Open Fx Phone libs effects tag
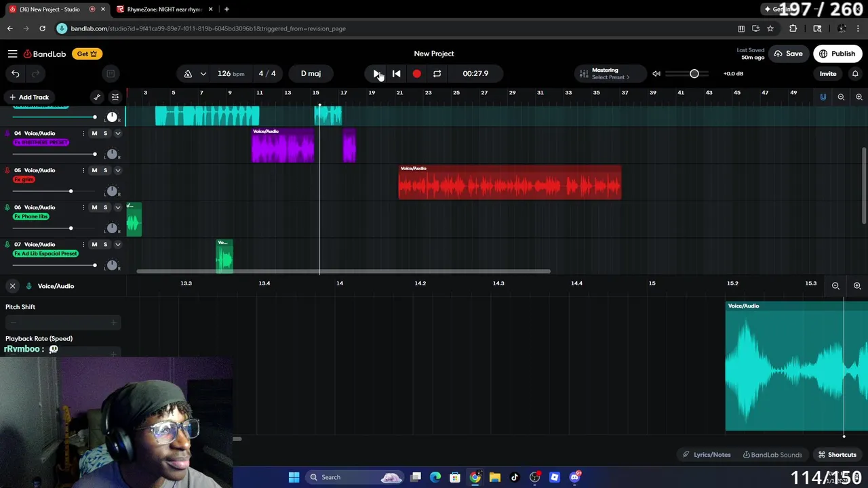This screenshot has width=868, height=488. pos(31,216)
